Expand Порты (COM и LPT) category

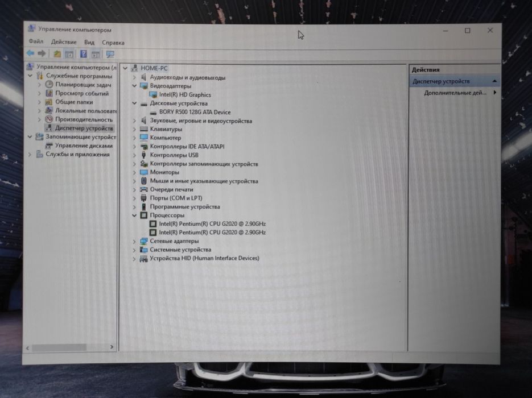click(134, 198)
